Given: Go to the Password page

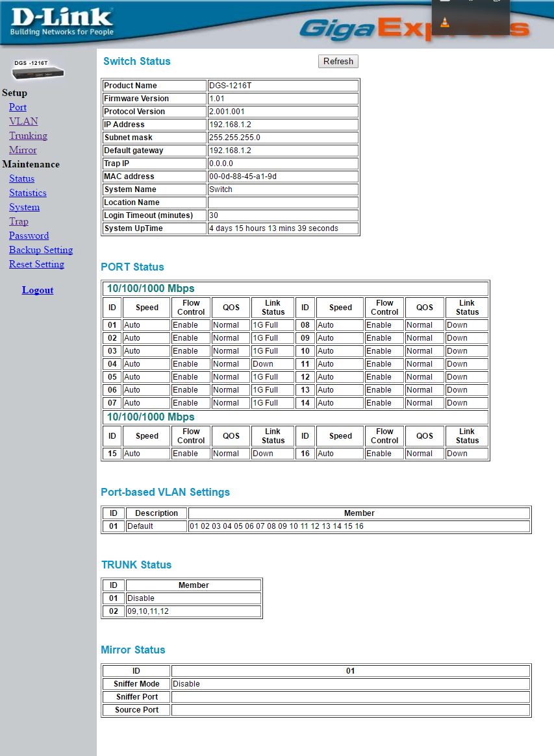Looking at the screenshot, I should click(x=29, y=236).
